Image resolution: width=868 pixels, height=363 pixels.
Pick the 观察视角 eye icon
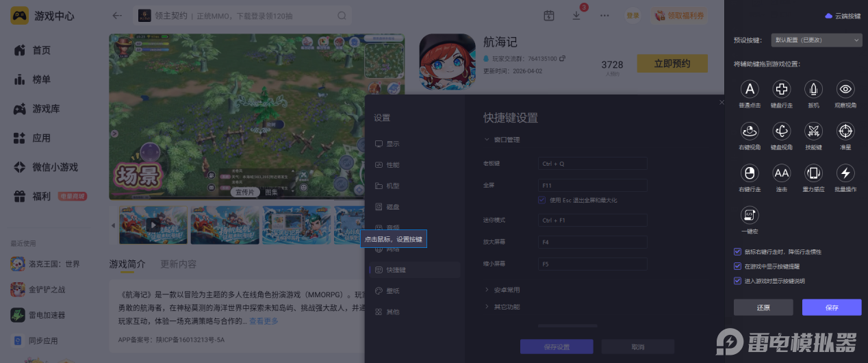click(x=846, y=89)
